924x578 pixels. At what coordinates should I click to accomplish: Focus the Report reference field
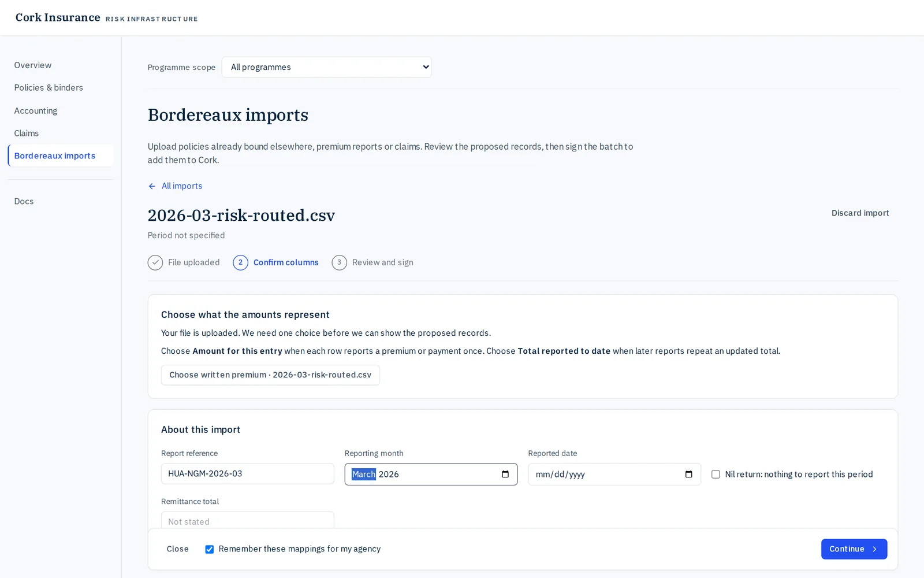pos(248,474)
